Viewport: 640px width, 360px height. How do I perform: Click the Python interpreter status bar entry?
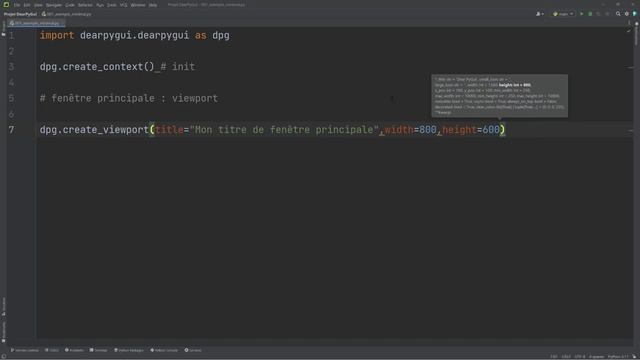pos(619,357)
